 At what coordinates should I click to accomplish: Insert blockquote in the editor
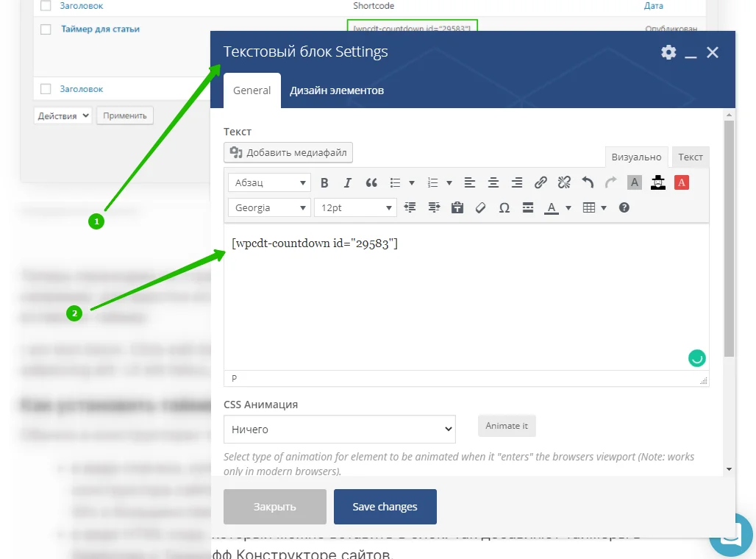[x=371, y=183]
